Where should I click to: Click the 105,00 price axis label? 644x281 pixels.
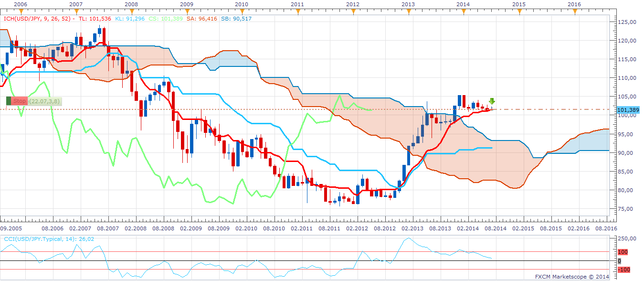tap(627, 97)
